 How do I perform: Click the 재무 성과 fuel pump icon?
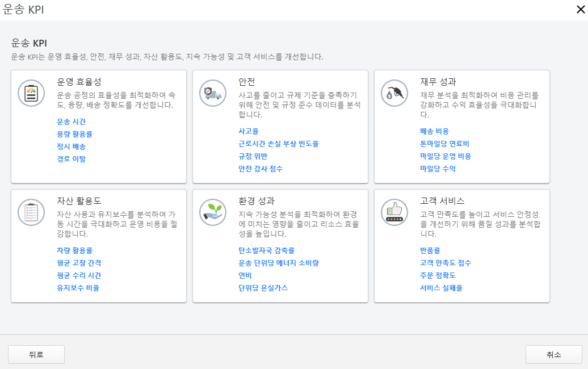tap(394, 93)
